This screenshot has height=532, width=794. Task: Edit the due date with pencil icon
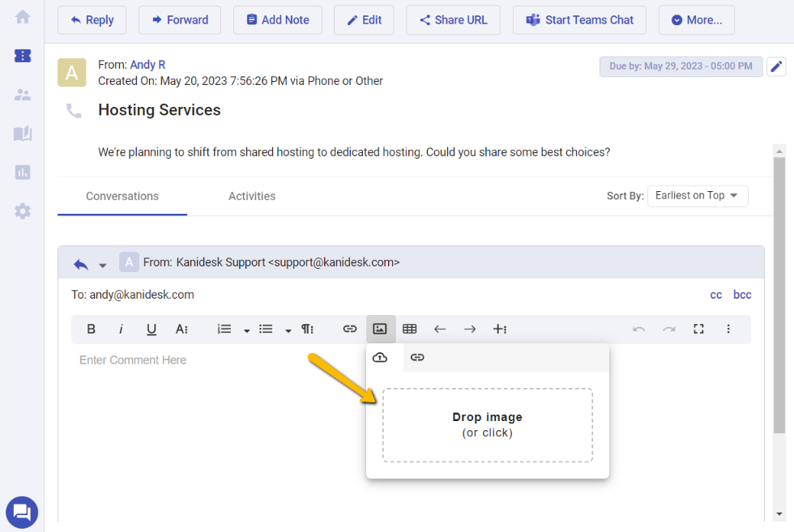776,66
